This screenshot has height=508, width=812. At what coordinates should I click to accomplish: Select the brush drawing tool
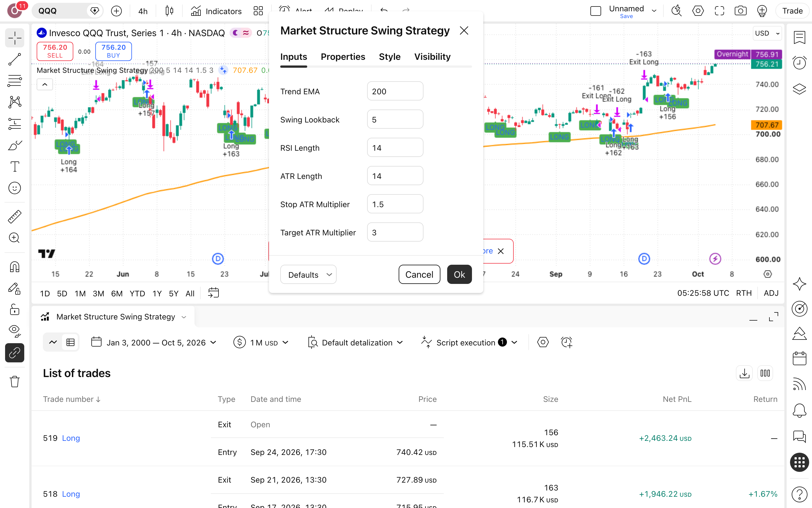15,145
